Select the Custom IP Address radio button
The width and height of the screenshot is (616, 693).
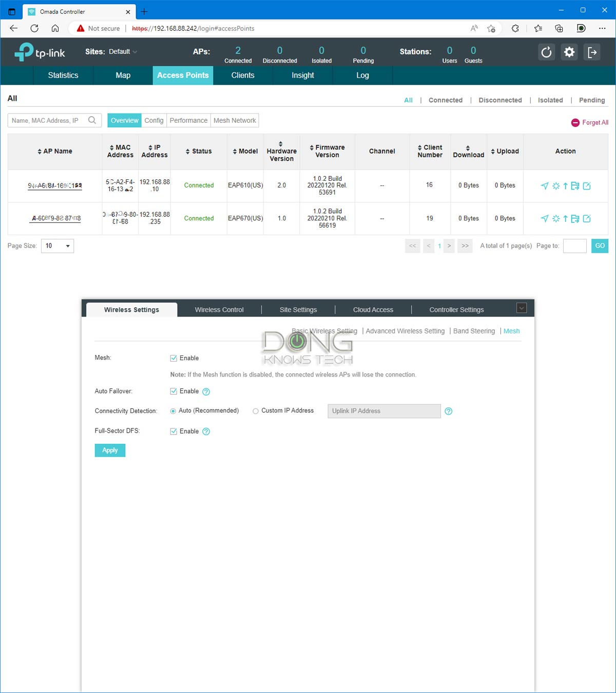[255, 411]
